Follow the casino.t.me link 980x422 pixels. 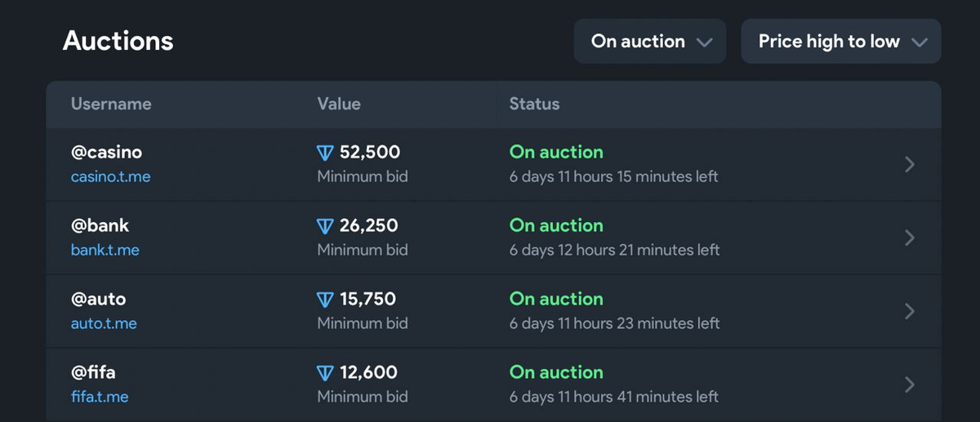tap(110, 176)
